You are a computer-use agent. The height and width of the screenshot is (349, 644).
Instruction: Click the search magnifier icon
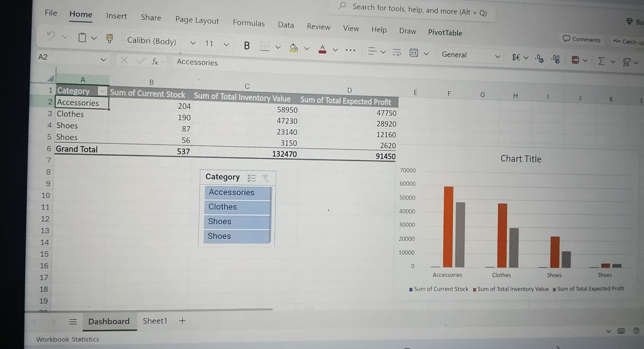click(342, 5)
